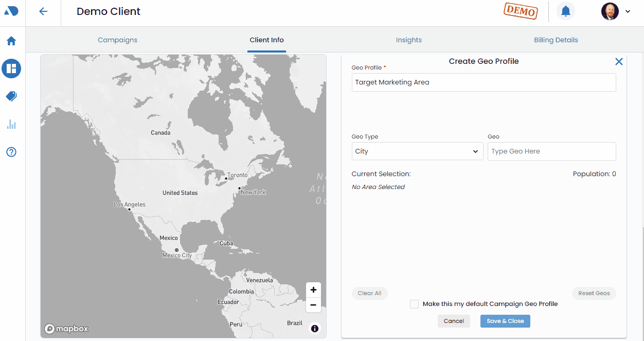Click the Save & Close button
This screenshot has height=341, width=644.
[505, 321]
